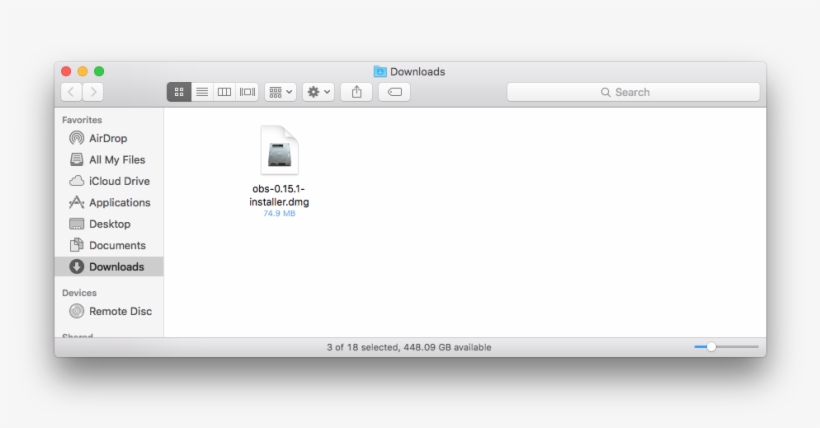Click the iCloud Drive cloud icon
The image size is (820, 428).
[x=76, y=181]
